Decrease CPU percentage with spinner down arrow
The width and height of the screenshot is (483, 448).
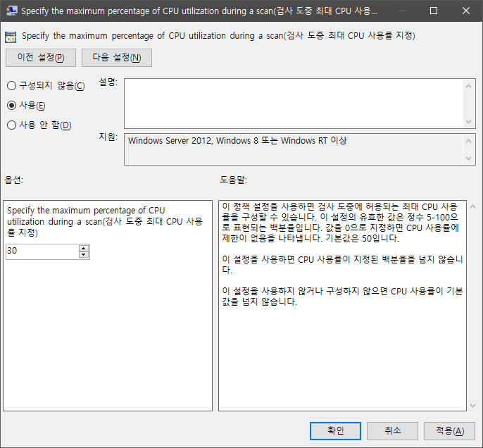pos(84,255)
